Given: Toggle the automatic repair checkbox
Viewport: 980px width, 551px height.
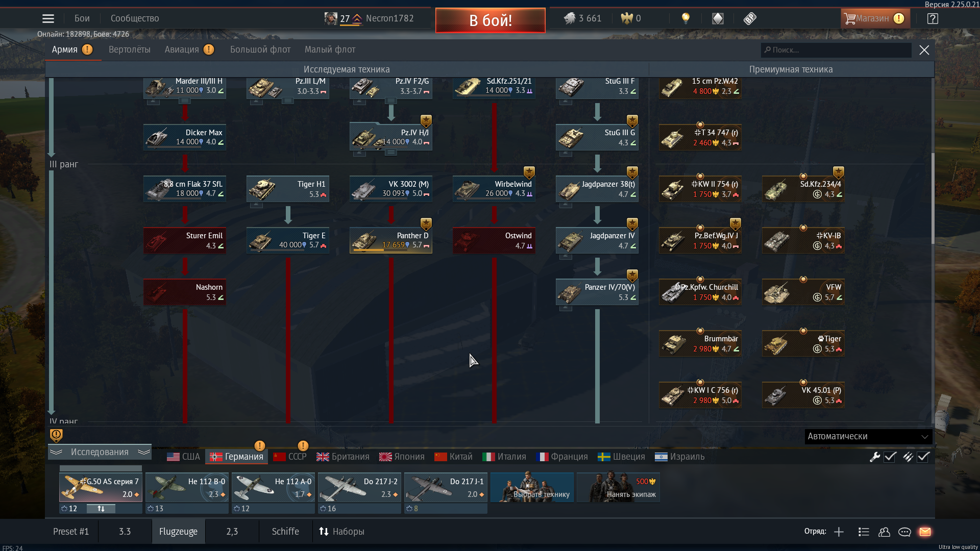Looking at the screenshot, I should (890, 457).
